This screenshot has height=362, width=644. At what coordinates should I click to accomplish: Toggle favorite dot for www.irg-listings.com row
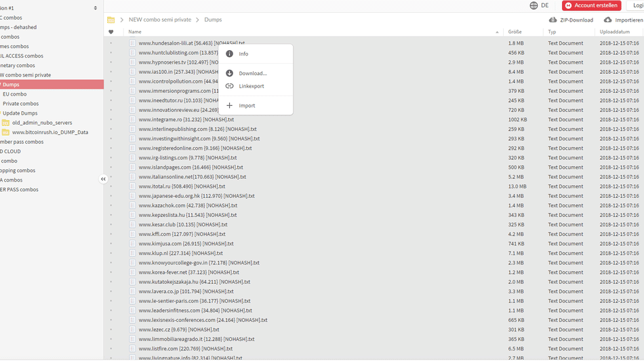tap(111, 158)
